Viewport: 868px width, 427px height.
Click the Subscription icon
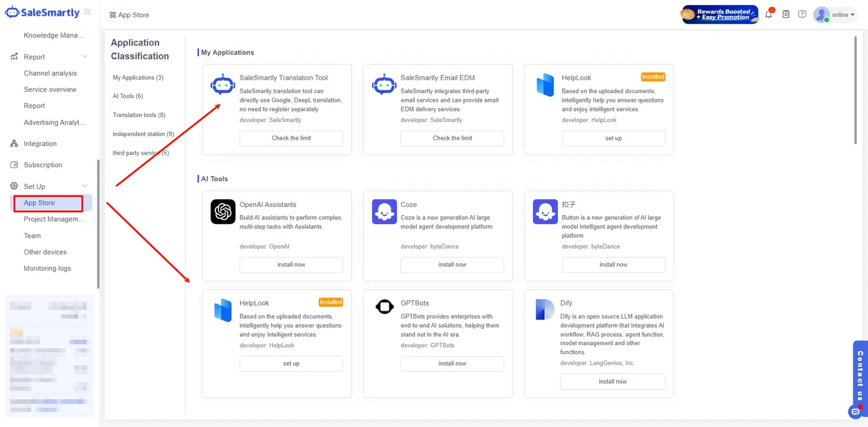tap(14, 165)
